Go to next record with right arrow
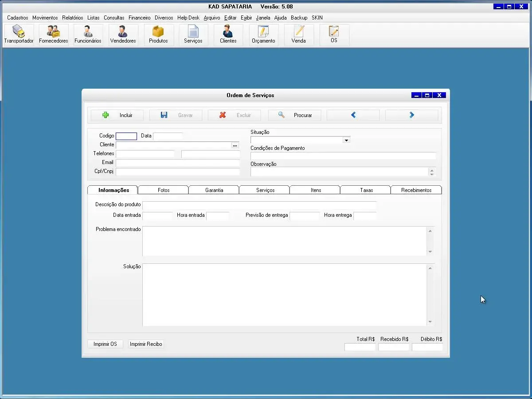The height and width of the screenshot is (399, 532). tap(412, 115)
